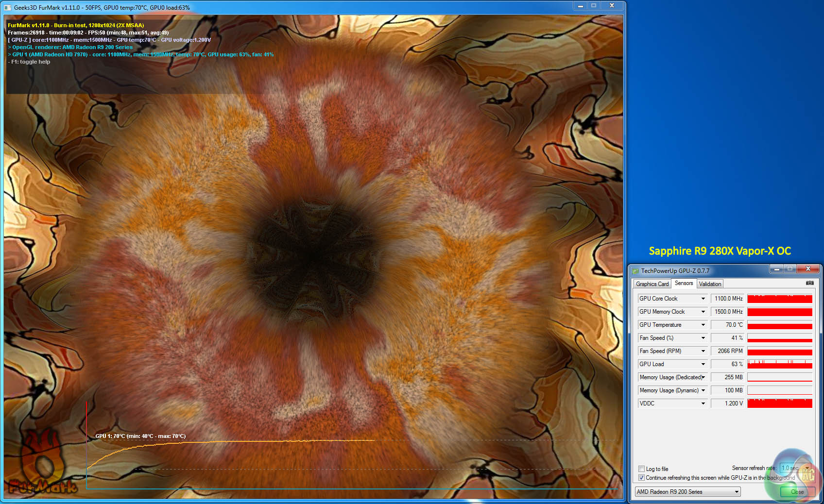
Task: Click the GPU Memory Clock history graph
Action: click(x=780, y=312)
